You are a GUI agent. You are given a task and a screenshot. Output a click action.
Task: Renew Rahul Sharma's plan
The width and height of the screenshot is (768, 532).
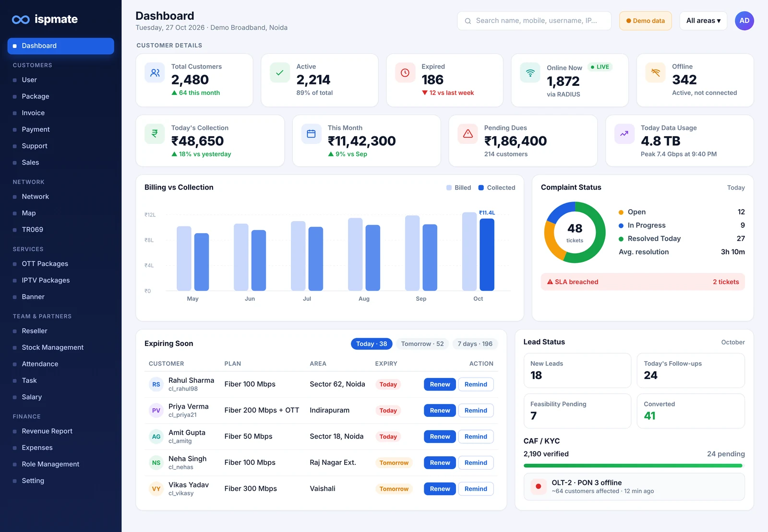click(440, 384)
